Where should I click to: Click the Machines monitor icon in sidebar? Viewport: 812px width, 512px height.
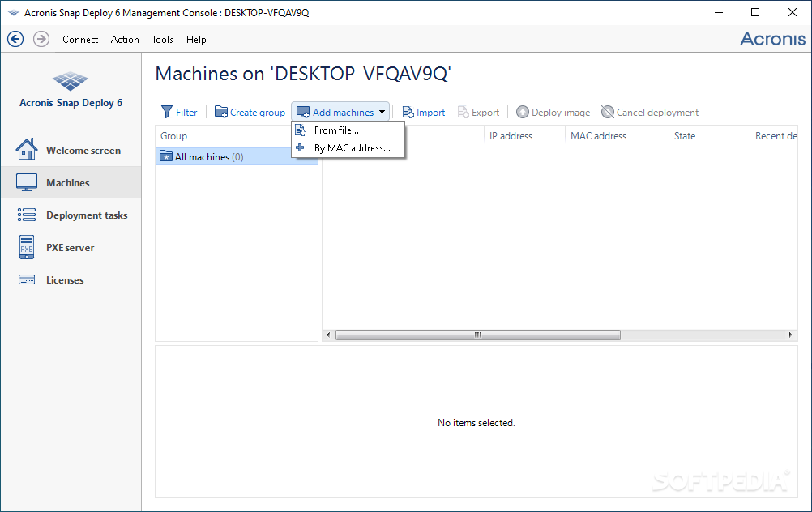(x=27, y=182)
